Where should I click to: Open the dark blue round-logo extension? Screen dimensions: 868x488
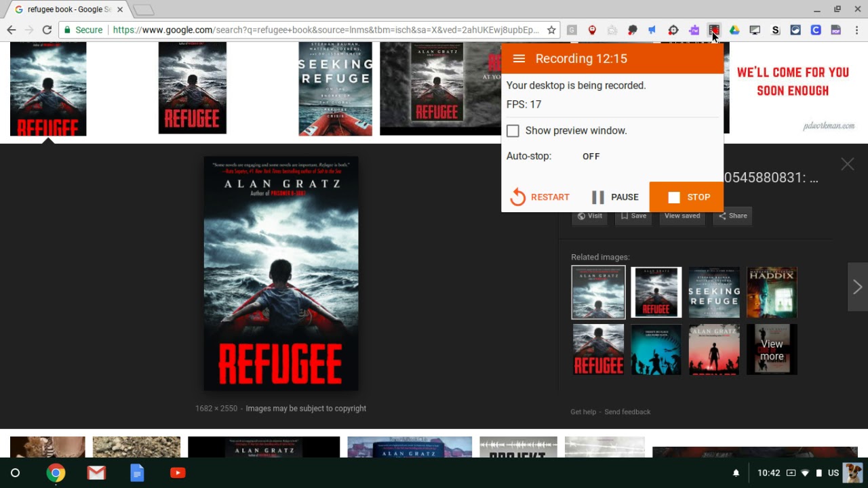(x=795, y=30)
